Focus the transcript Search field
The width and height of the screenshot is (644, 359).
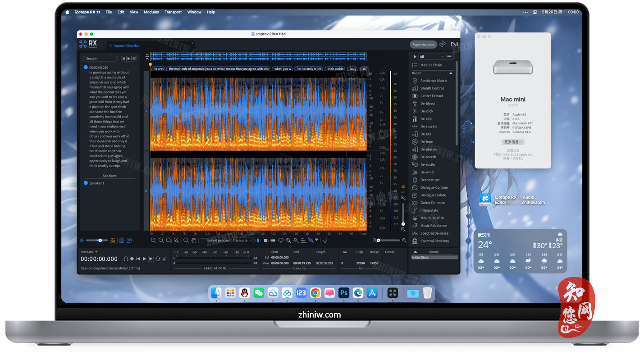point(100,59)
